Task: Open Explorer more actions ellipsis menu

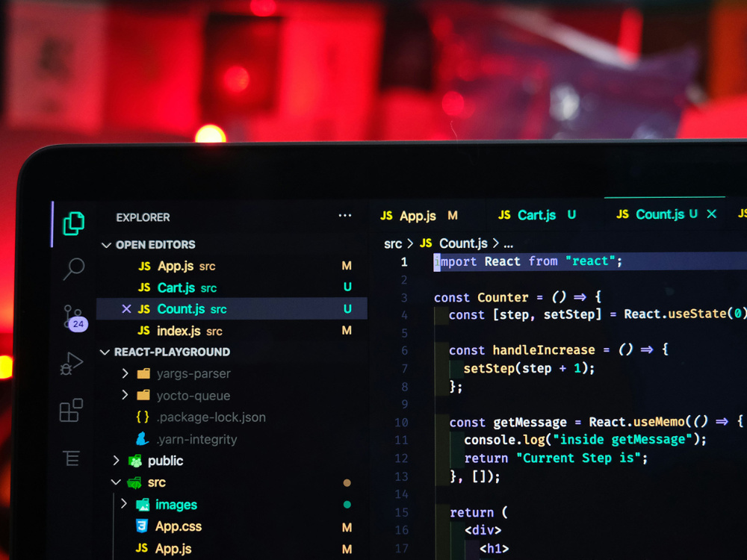Action: [x=345, y=216]
